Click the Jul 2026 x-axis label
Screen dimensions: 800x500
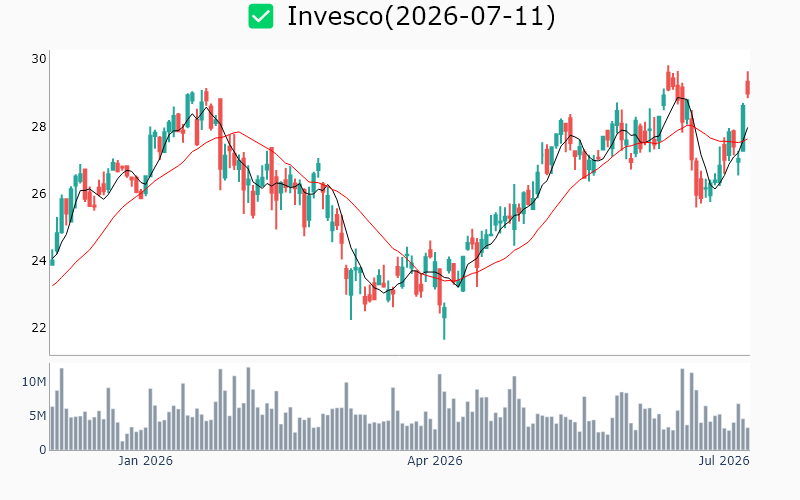pyautogui.click(x=724, y=461)
